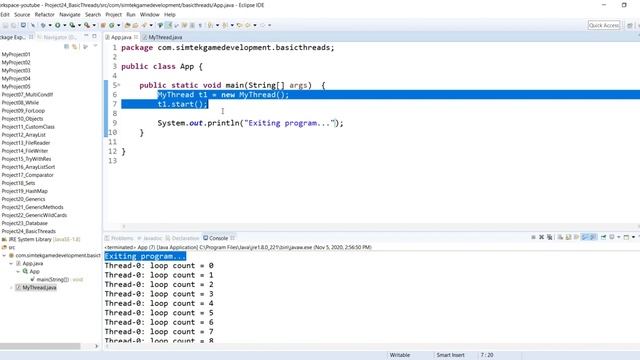Click Package Explorer horizontal scrollbar thumb
This screenshot has width=640, height=360.
click(x=40, y=346)
